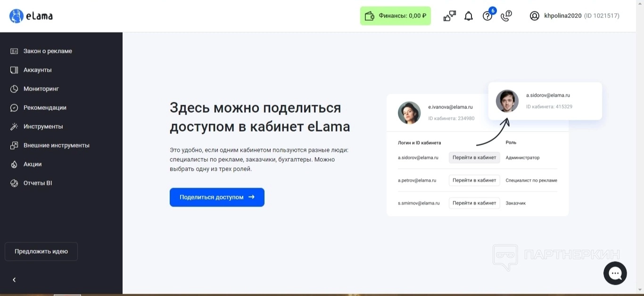Viewport: 644px width, 296px height.
Task: Click the Внешние инструменты icon
Action: click(14, 145)
